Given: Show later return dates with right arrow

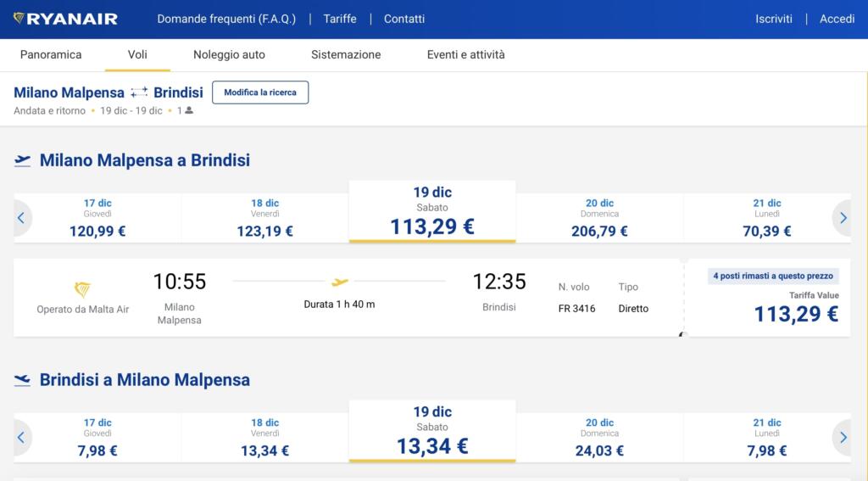Looking at the screenshot, I should pyautogui.click(x=843, y=438).
